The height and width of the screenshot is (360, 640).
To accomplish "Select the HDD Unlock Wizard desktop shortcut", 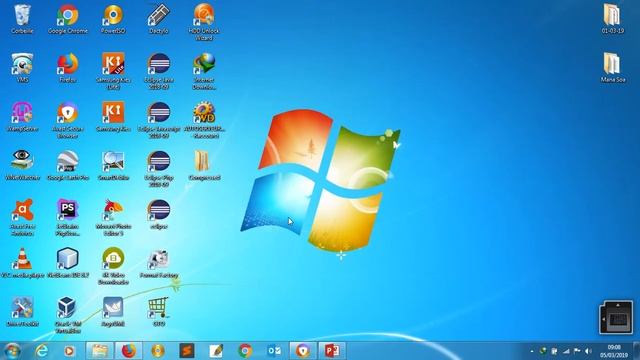I will (204, 22).
